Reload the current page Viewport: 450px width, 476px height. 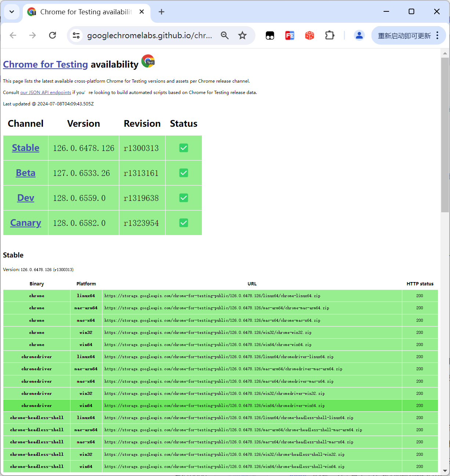pyautogui.click(x=52, y=35)
